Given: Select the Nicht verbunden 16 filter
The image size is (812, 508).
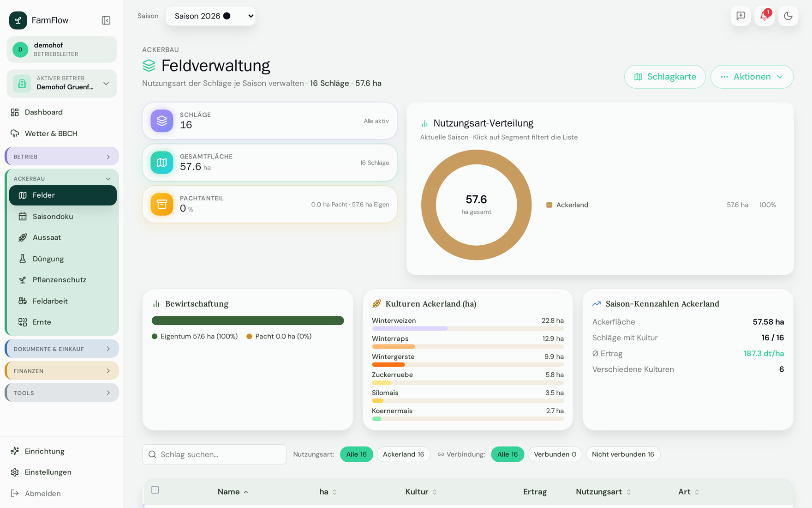Looking at the screenshot, I should coord(623,454).
